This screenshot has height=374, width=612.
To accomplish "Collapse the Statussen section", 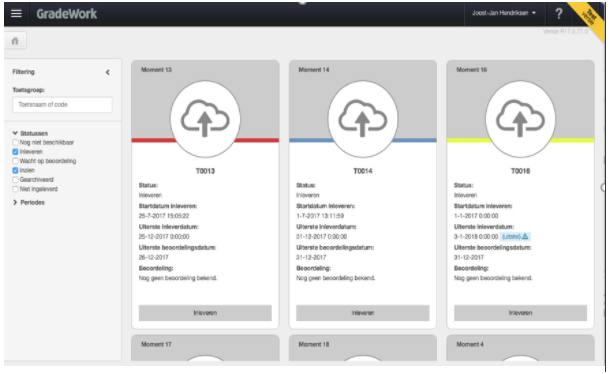I will [30, 133].
